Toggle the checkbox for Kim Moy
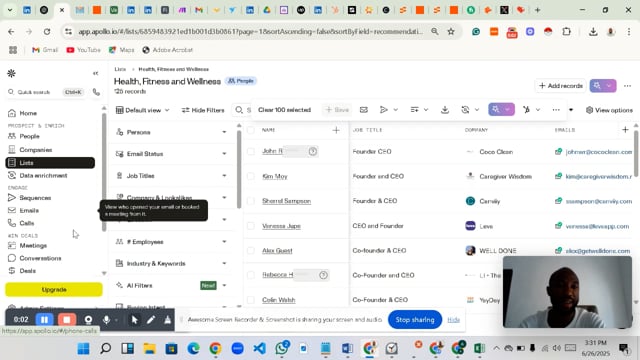Image resolution: width=640 pixels, height=360 pixels. [x=251, y=176]
